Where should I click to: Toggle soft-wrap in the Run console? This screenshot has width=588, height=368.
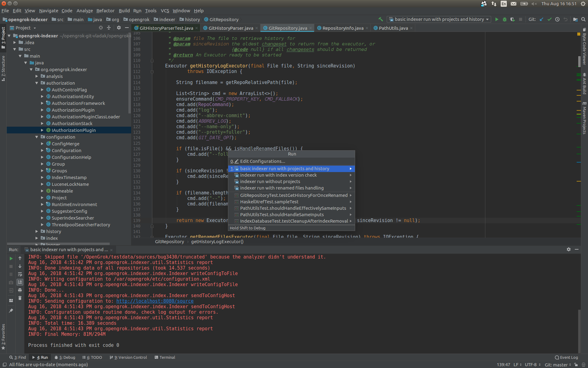[20, 274]
